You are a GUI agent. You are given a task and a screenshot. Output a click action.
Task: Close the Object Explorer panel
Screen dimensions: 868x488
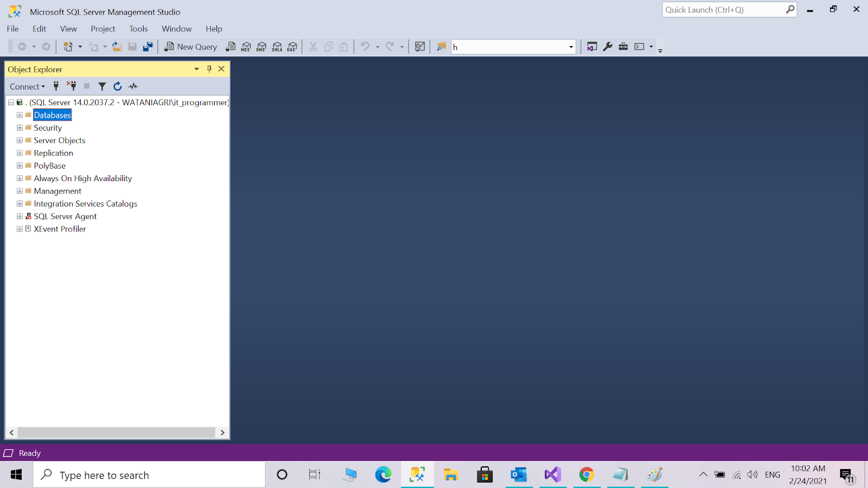221,69
